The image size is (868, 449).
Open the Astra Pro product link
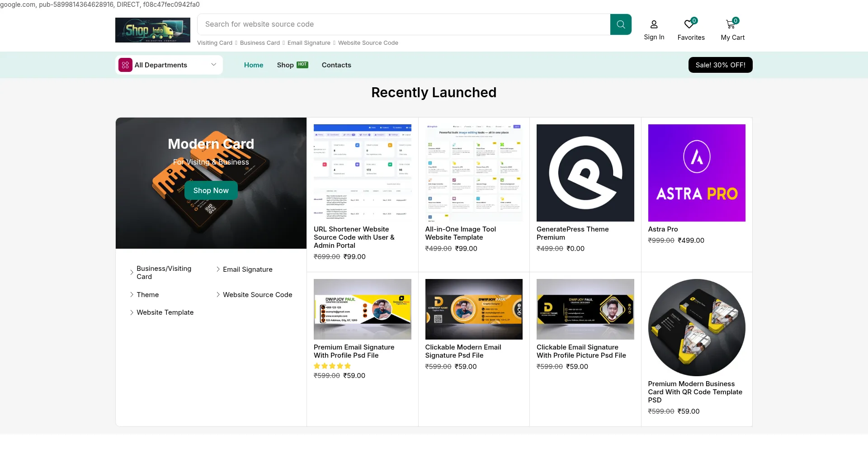point(663,229)
